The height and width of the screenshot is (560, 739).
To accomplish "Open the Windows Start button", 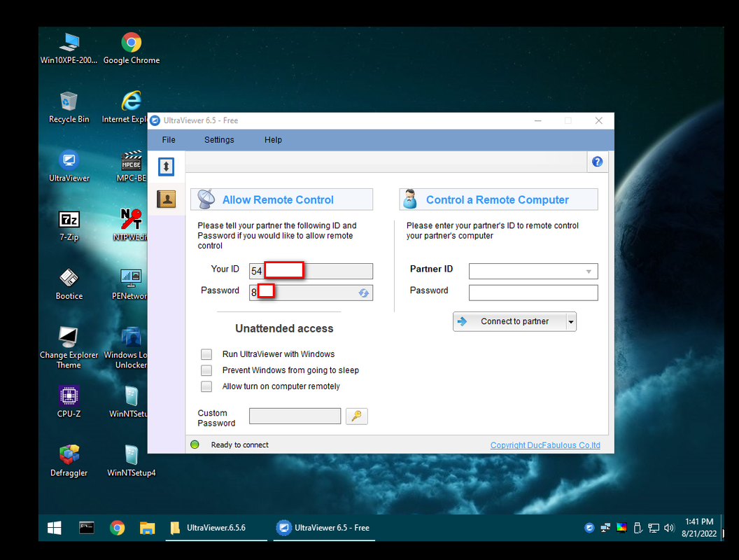I will [54, 528].
